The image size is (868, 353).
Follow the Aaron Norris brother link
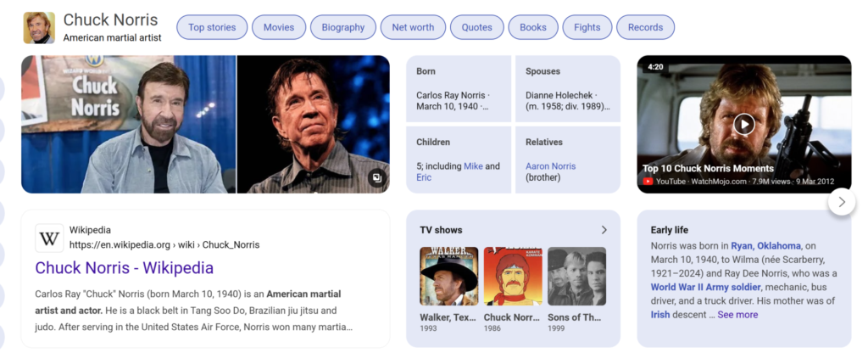(550, 166)
